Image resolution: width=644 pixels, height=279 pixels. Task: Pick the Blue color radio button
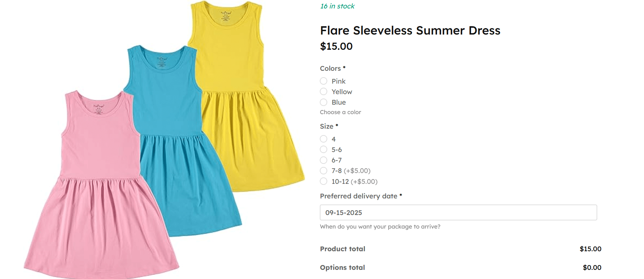click(324, 102)
